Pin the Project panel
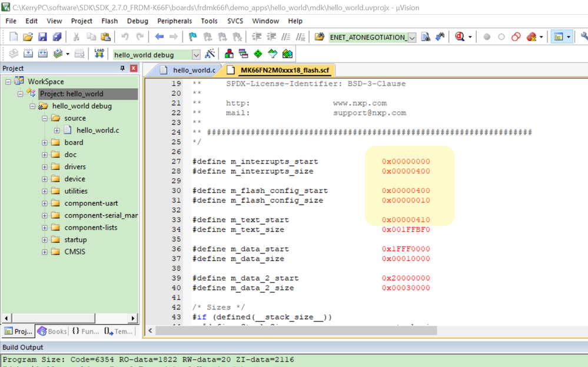 pos(122,68)
